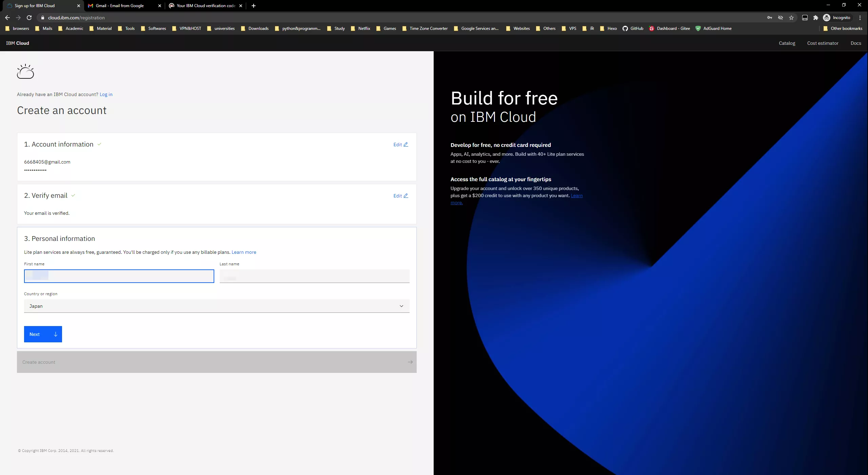Image resolution: width=868 pixels, height=475 pixels.
Task: Open the Tools bookmark folder
Action: coord(126,28)
